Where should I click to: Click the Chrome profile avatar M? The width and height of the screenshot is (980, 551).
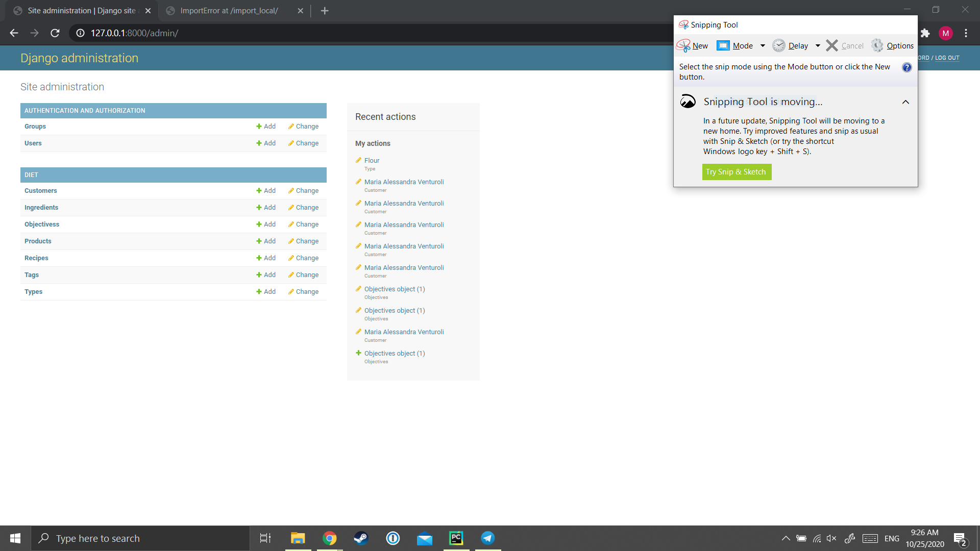[x=945, y=33]
